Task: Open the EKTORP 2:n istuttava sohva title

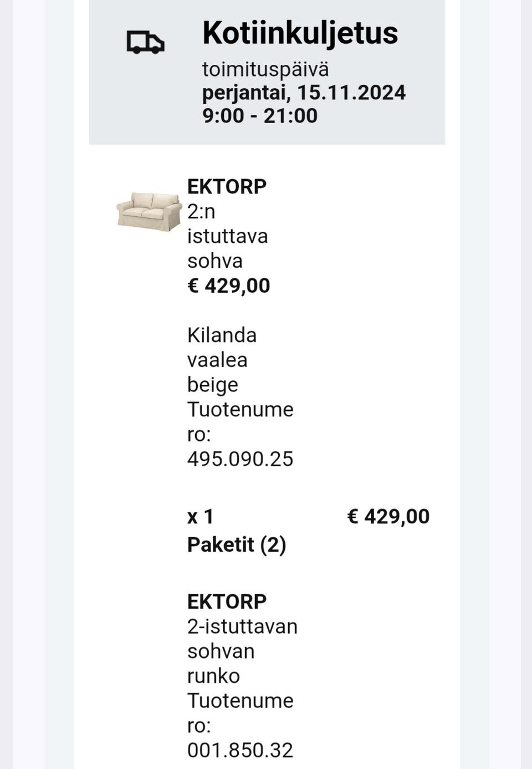Action: click(x=227, y=224)
